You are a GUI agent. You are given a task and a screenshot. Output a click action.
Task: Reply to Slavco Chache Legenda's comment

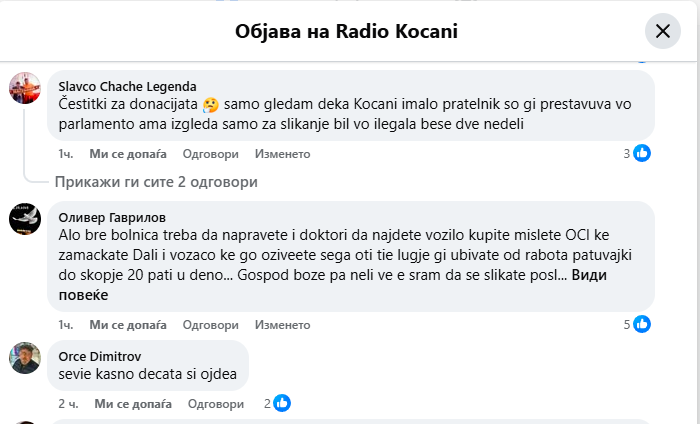click(x=211, y=154)
